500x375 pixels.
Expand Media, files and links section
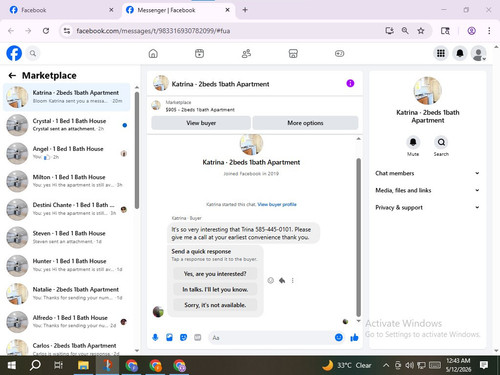(427, 190)
